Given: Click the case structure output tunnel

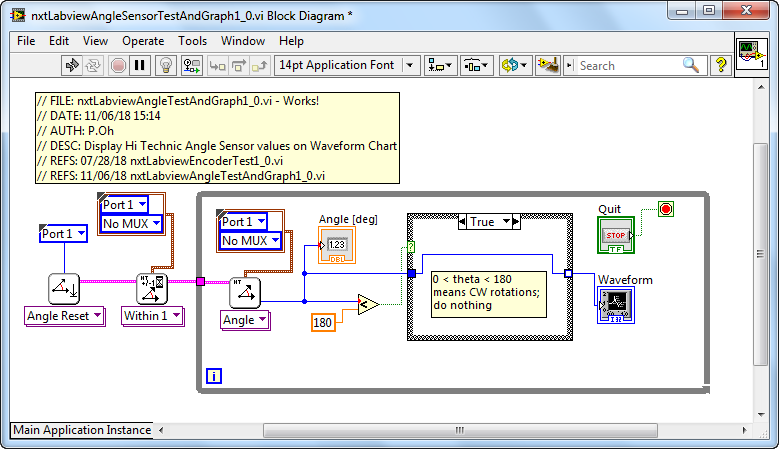Looking at the screenshot, I should point(568,273).
